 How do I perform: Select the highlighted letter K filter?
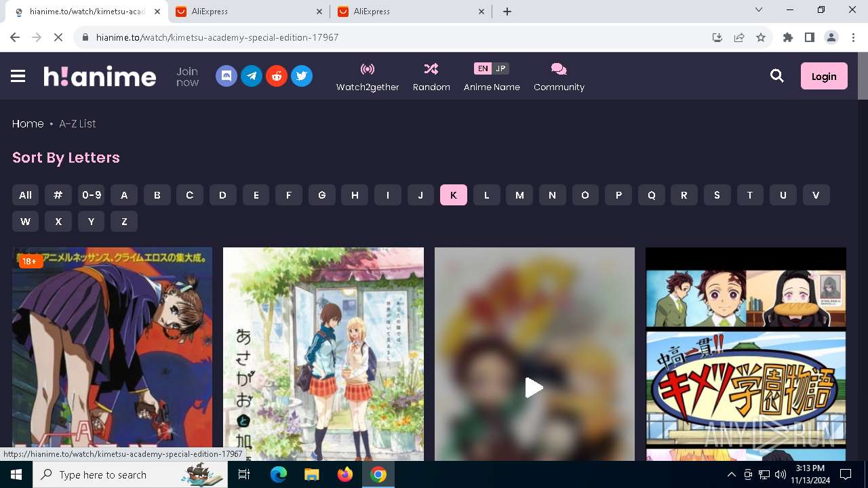454,195
